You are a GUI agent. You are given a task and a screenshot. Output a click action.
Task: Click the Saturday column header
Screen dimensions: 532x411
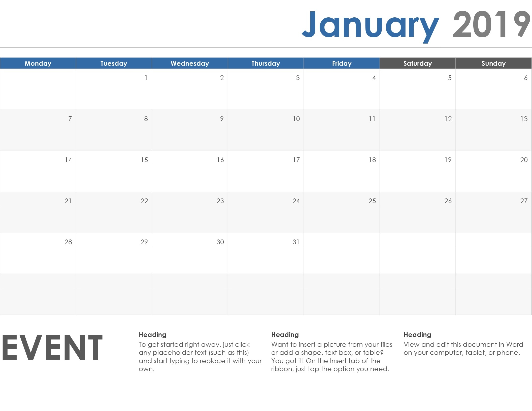(417, 63)
